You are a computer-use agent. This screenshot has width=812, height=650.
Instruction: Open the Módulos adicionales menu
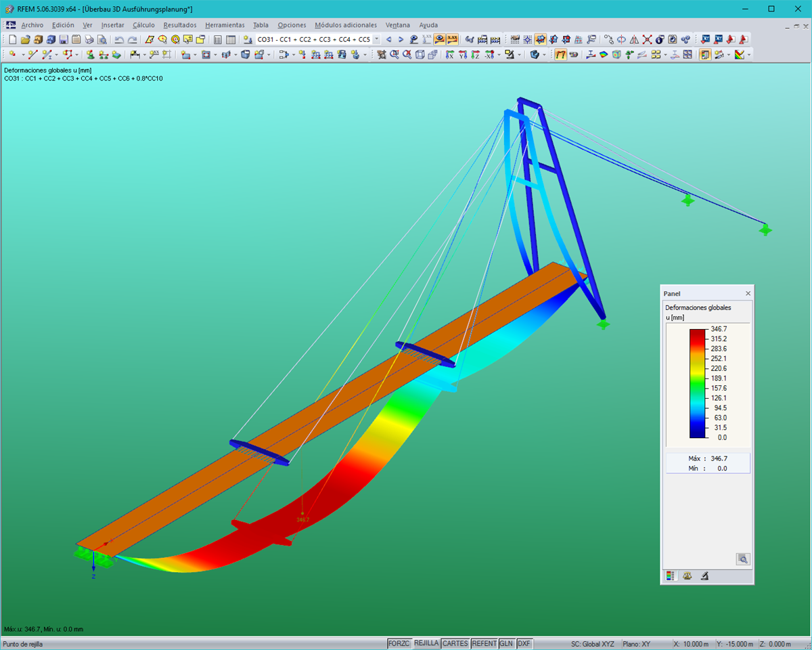[346, 25]
